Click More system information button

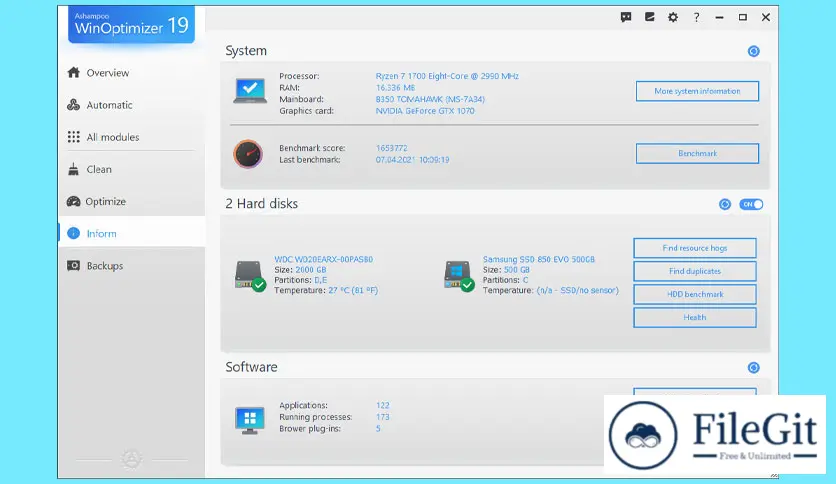coord(697,91)
